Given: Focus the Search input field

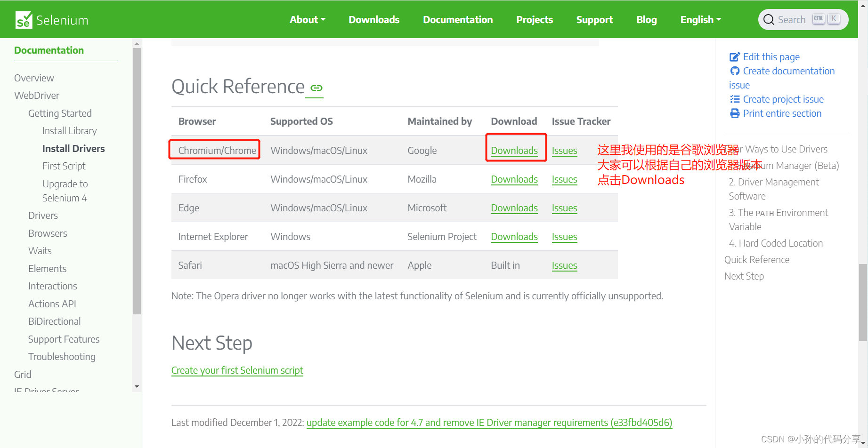Looking at the screenshot, I should (803, 20).
